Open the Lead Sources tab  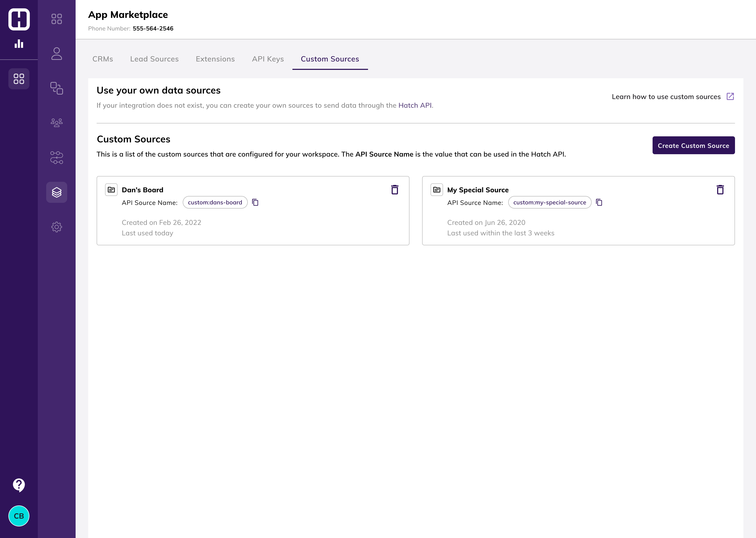(154, 59)
